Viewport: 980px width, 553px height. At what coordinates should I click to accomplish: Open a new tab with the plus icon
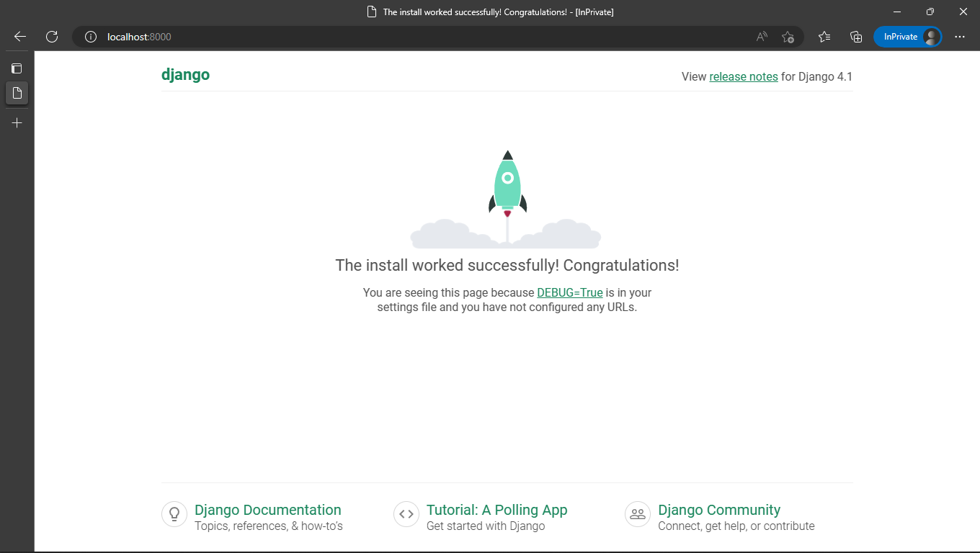(17, 123)
